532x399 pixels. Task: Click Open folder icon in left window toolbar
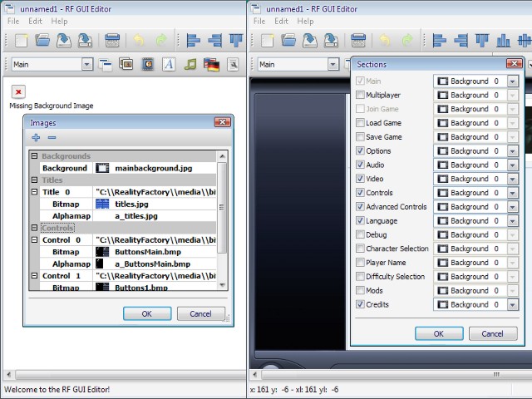[42, 40]
